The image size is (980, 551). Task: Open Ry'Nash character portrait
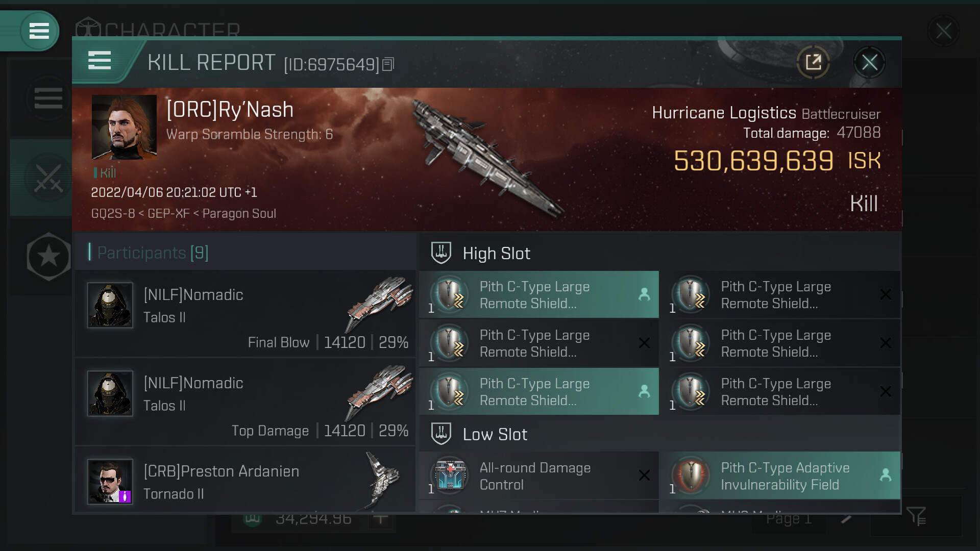click(124, 127)
